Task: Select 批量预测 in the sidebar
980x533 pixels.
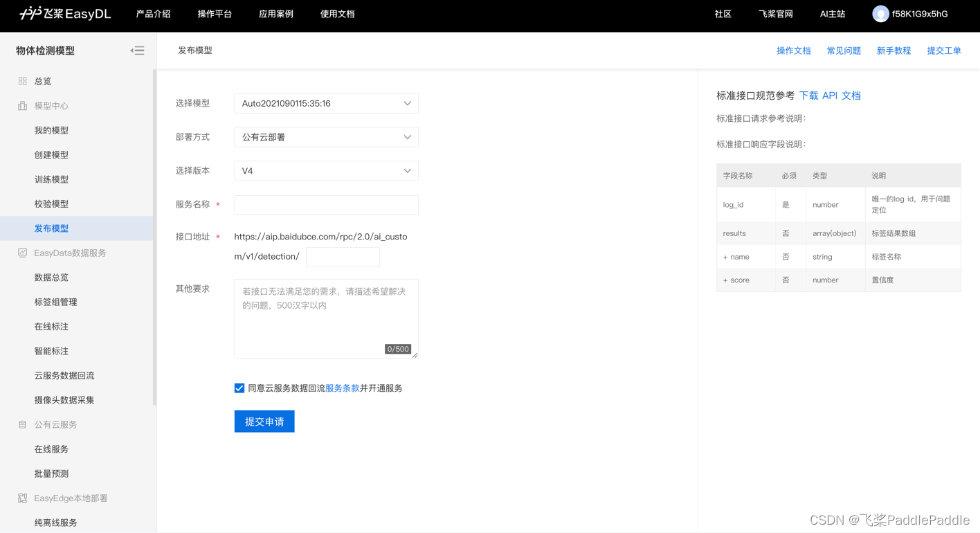Action: (x=51, y=473)
